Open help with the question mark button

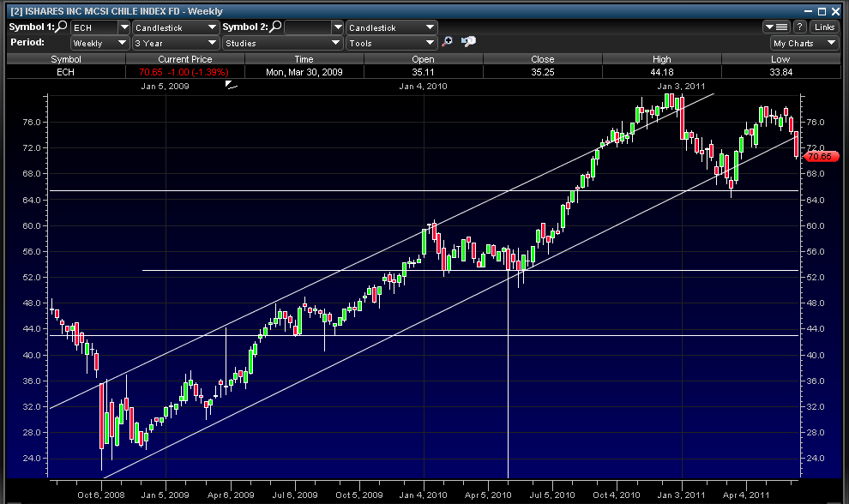(800, 27)
